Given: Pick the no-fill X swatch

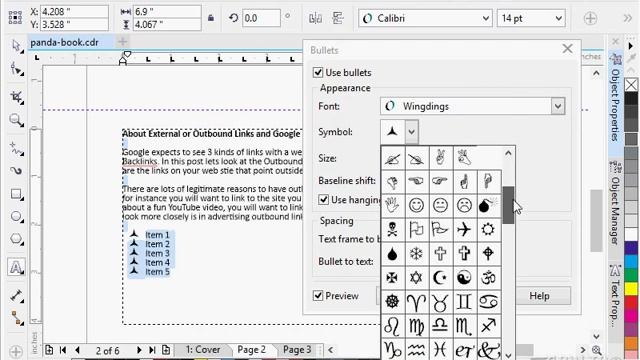Looking at the screenshot, I should (631, 85).
